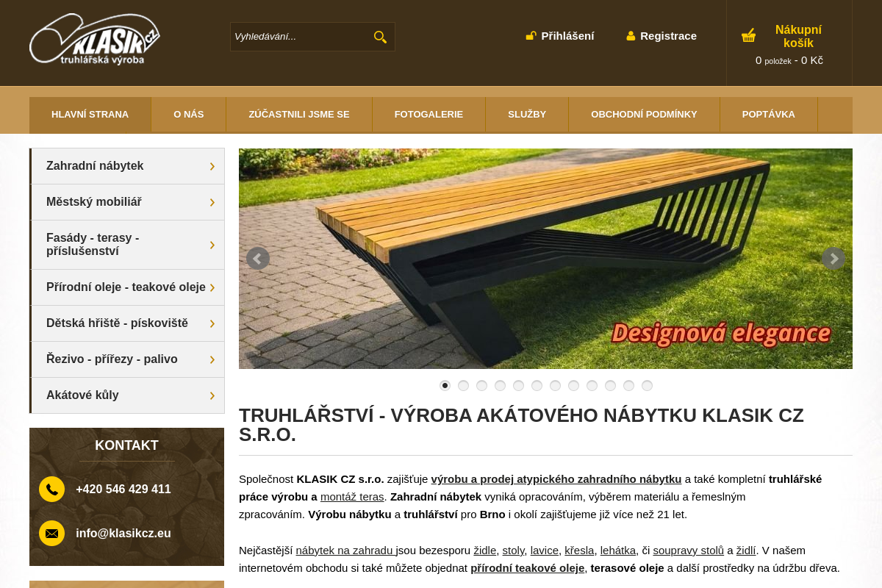Click the phone icon in the Kontakt box
This screenshot has width=882, height=588.
pos(51,489)
